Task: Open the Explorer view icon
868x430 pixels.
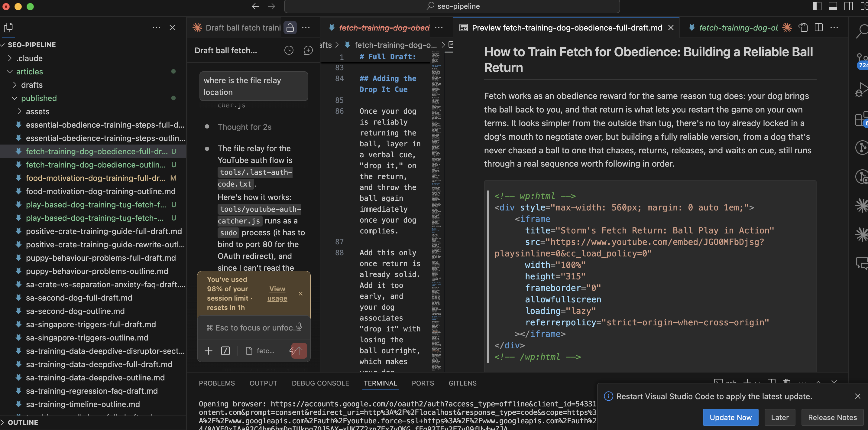Action: (x=8, y=28)
